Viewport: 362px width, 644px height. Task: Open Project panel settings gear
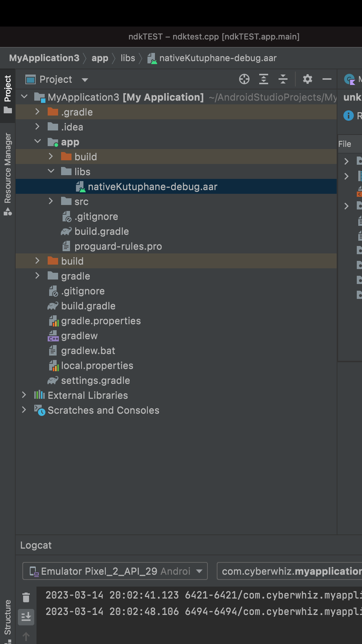[x=307, y=79]
